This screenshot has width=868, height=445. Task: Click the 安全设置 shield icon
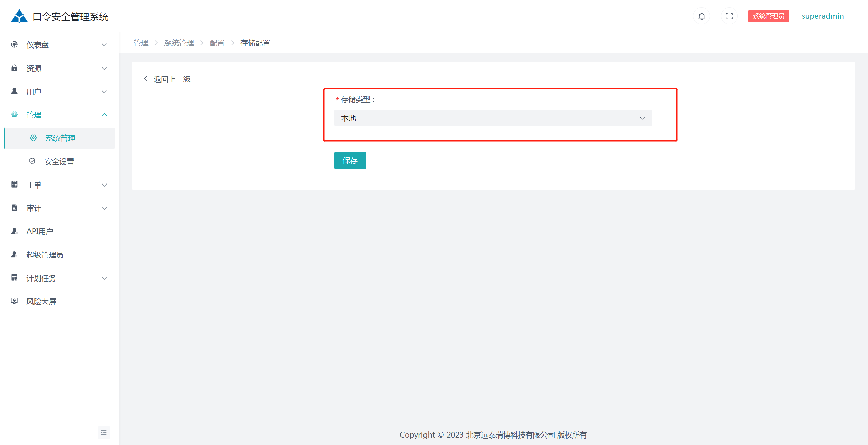(32, 161)
